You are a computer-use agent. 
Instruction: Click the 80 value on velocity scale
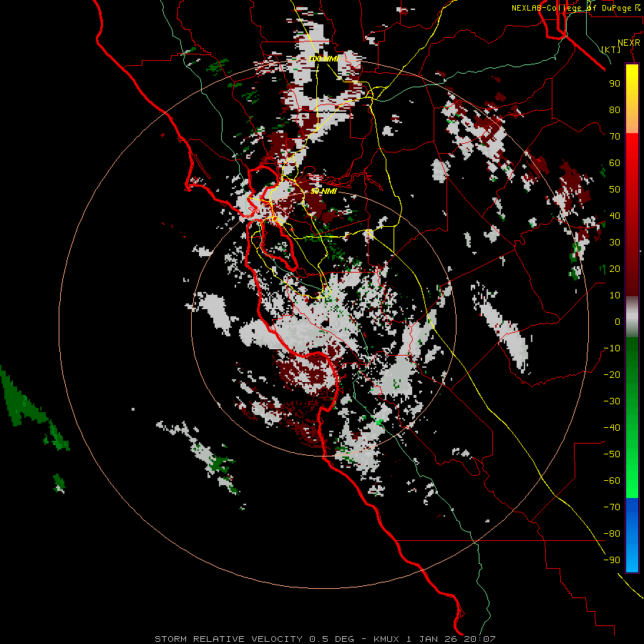[615, 109]
